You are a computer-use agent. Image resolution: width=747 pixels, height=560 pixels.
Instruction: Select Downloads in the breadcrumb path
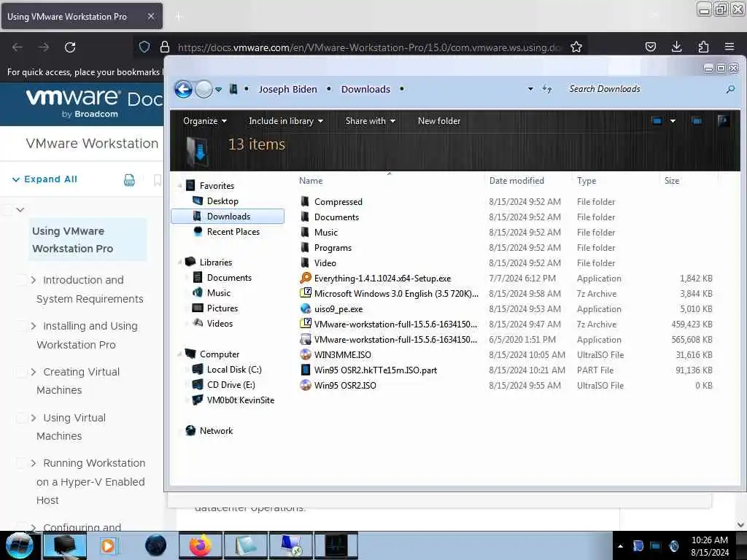click(x=365, y=89)
